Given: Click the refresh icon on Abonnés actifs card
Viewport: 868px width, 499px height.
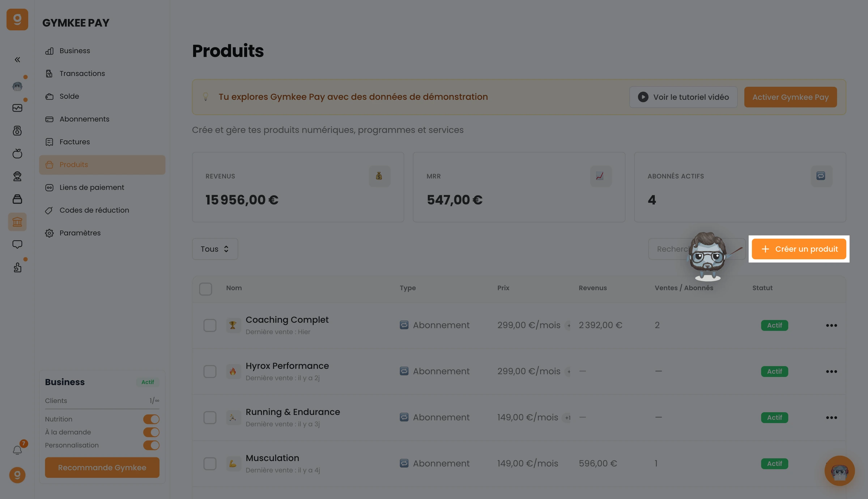Looking at the screenshot, I should click(x=821, y=176).
